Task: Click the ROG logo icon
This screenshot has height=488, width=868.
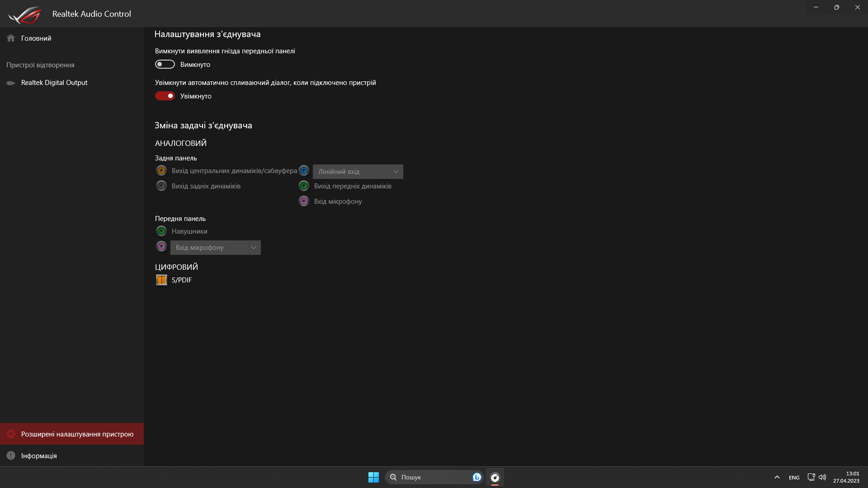Action: [25, 14]
